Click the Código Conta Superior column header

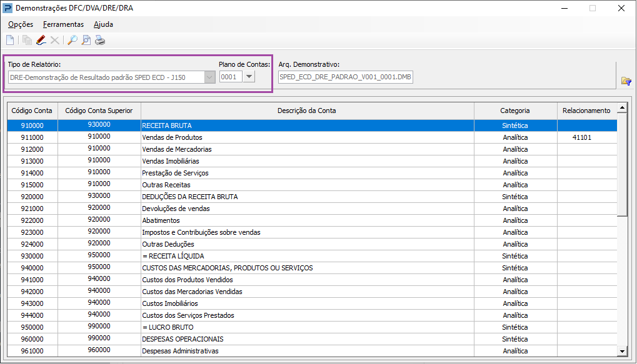(99, 111)
